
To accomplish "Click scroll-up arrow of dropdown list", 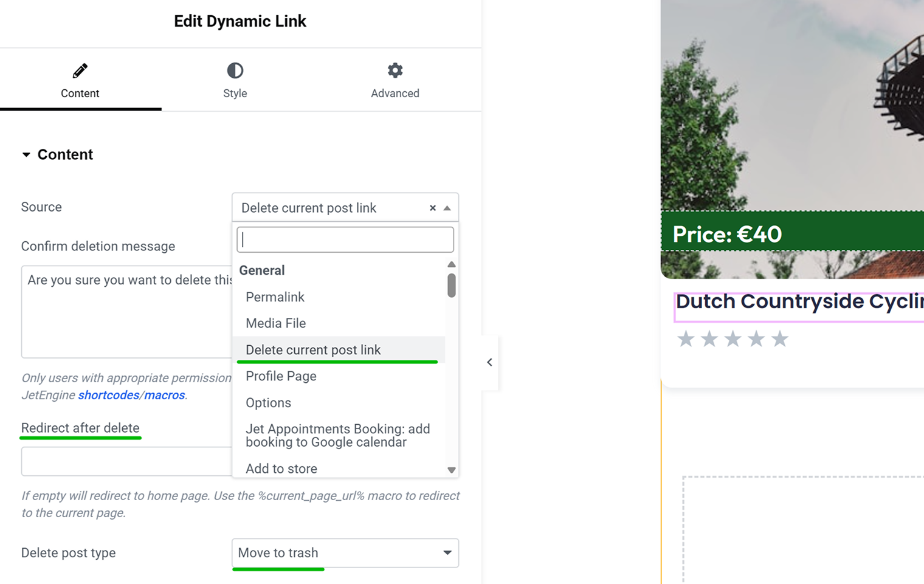I will (451, 264).
